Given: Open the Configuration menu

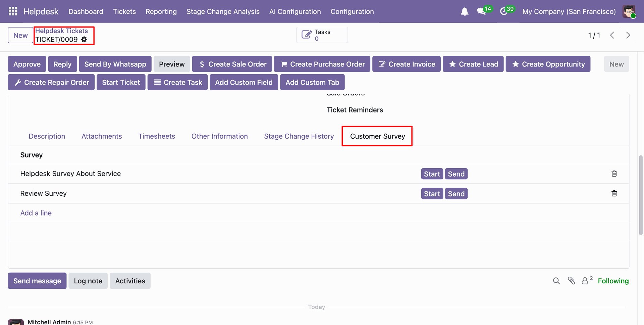Looking at the screenshot, I should pyautogui.click(x=352, y=12).
